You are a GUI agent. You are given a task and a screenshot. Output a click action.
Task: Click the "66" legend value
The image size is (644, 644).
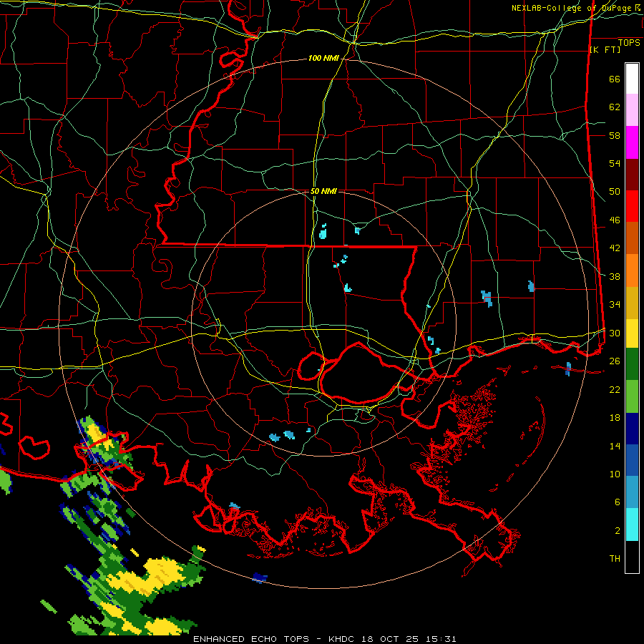coord(615,79)
